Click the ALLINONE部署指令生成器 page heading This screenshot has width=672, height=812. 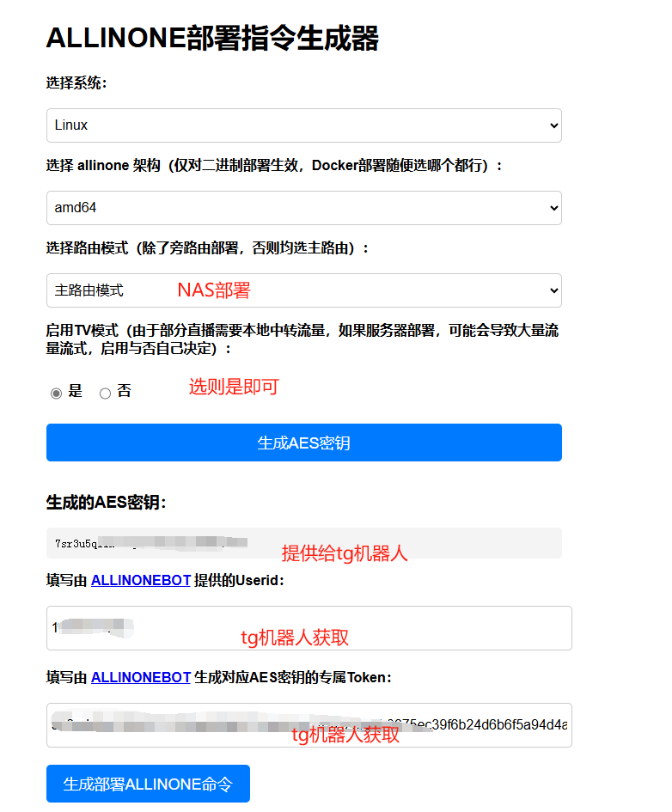coord(212,39)
